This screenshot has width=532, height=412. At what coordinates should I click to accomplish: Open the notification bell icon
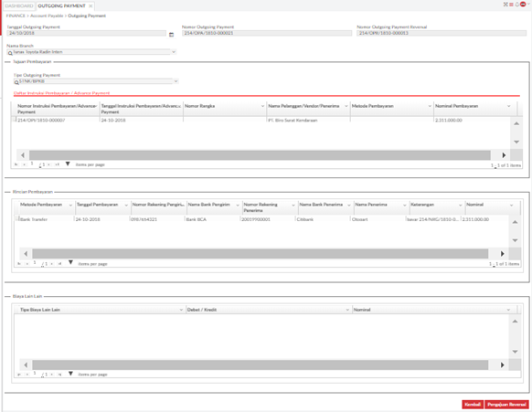click(516, 5)
